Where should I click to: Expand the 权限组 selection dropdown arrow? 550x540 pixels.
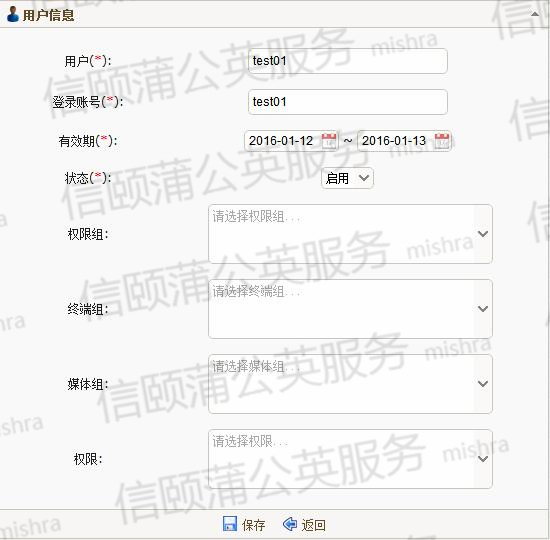483,234
